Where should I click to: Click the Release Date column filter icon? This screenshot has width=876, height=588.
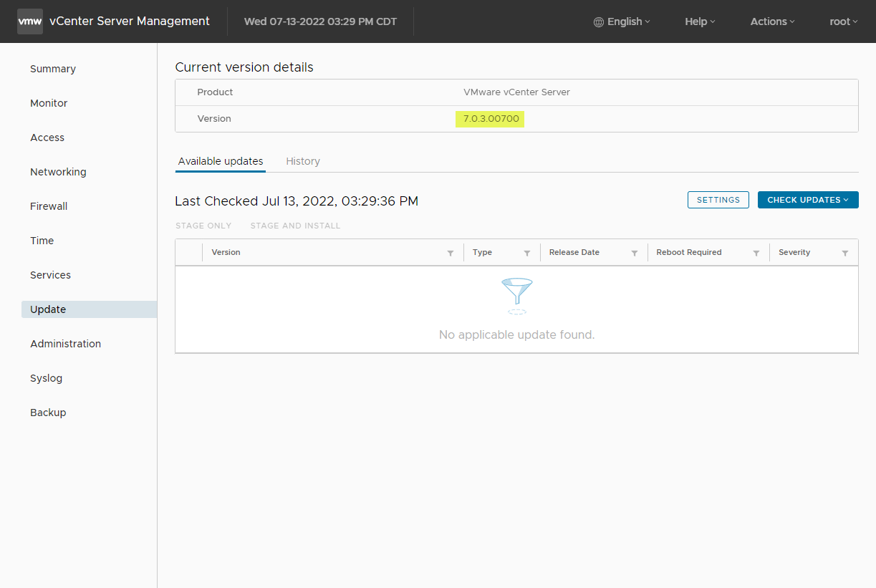click(635, 253)
